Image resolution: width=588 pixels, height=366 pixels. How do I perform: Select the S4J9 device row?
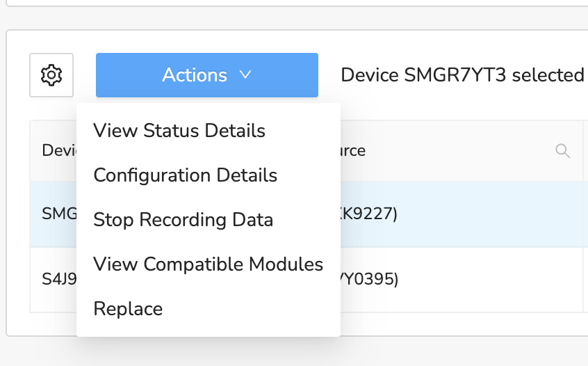pyautogui.click(x=54, y=279)
